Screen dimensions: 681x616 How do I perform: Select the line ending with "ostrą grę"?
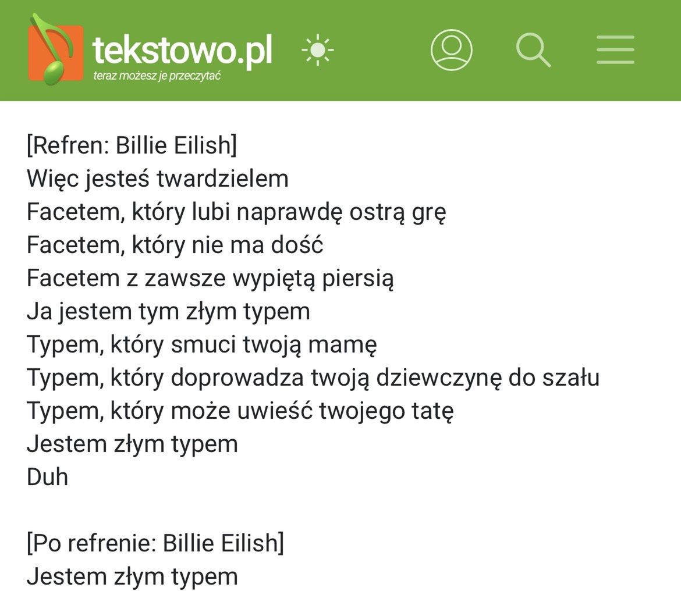(x=236, y=212)
